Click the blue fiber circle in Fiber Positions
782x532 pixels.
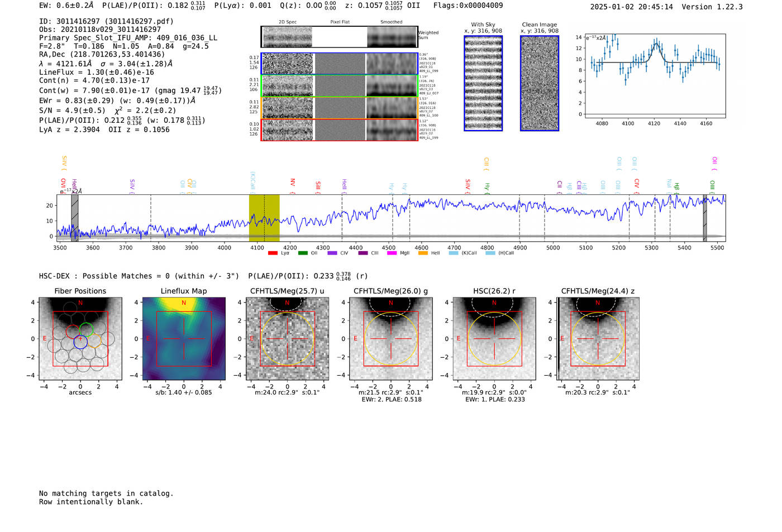(x=80, y=342)
